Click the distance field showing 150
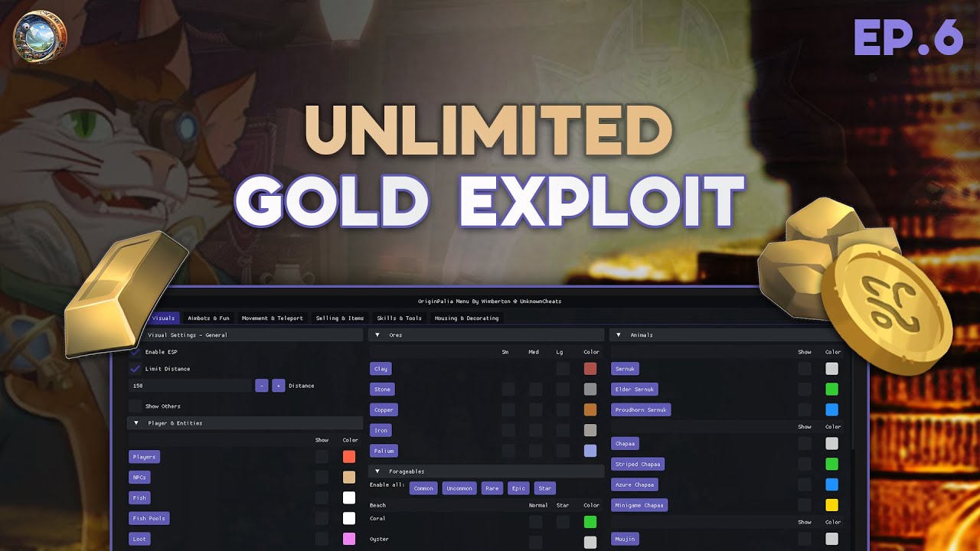Screen dimensions: 980x551 pos(190,386)
